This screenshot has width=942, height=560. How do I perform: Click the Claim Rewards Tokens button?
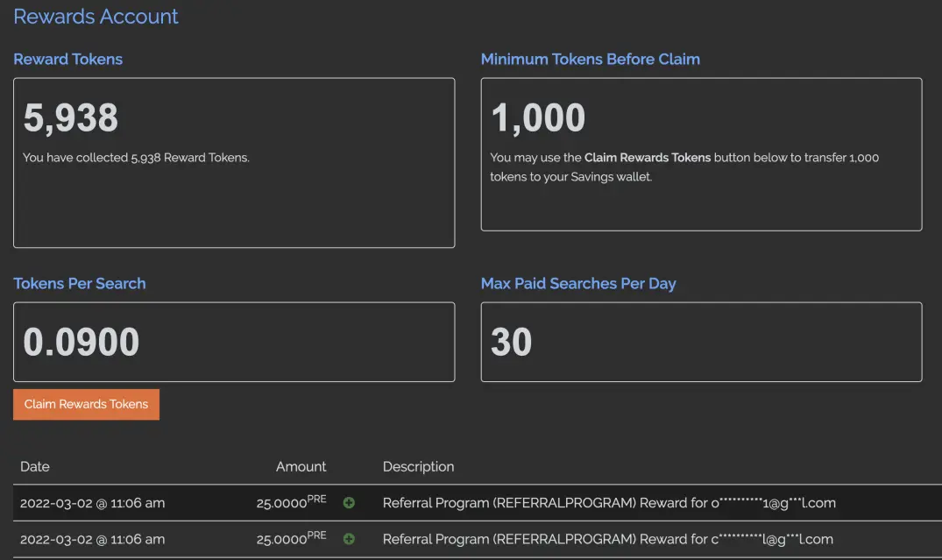[x=86, y=404]
